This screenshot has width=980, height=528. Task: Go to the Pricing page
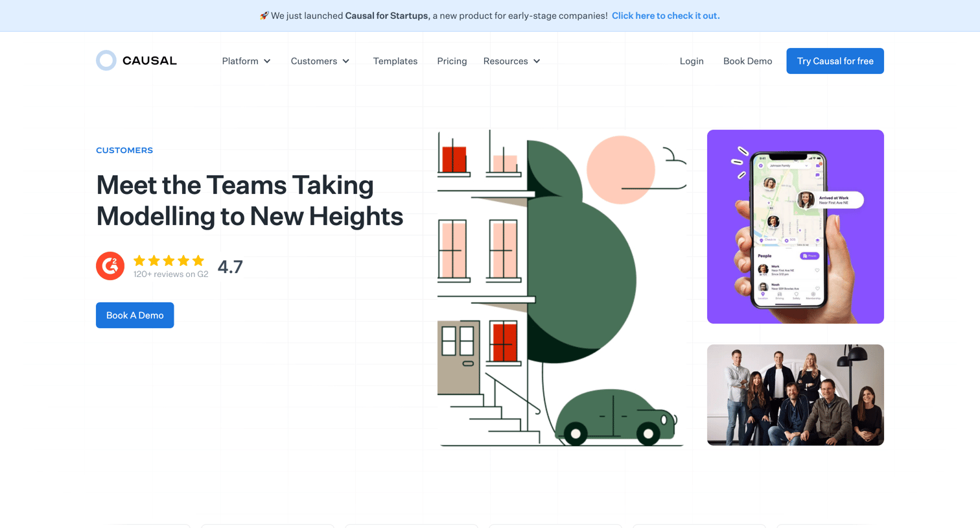tap(452, 61)
